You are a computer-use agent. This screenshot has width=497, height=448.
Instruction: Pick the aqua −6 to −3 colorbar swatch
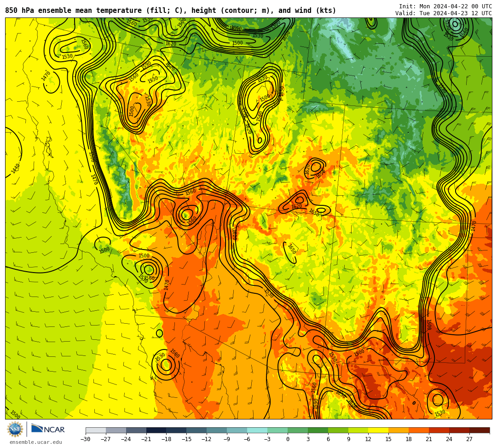pos(257,430)
